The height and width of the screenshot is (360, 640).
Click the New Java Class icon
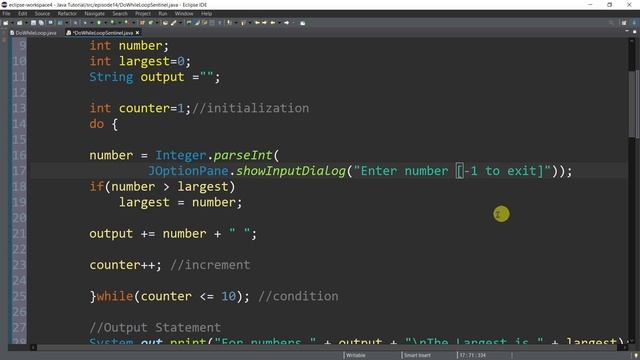pos(150,23)
